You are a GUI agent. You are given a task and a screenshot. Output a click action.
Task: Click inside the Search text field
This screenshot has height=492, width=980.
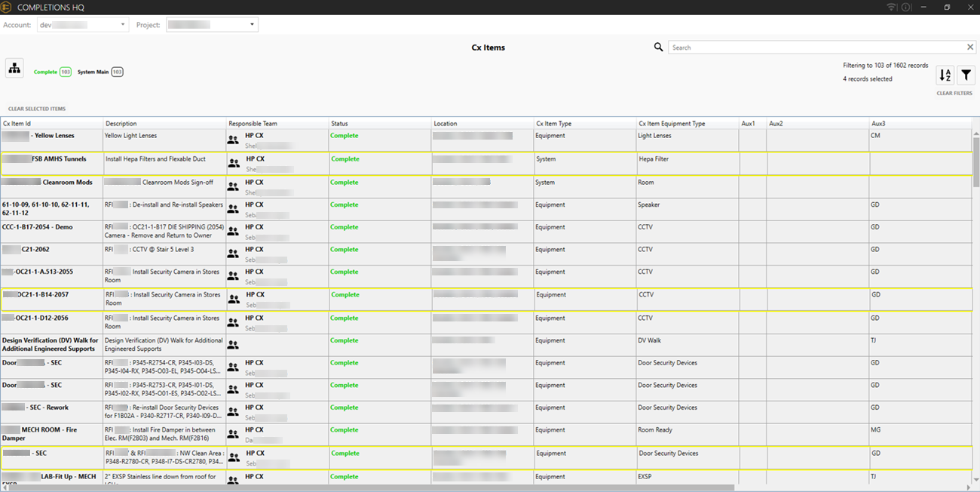(814, 48)
